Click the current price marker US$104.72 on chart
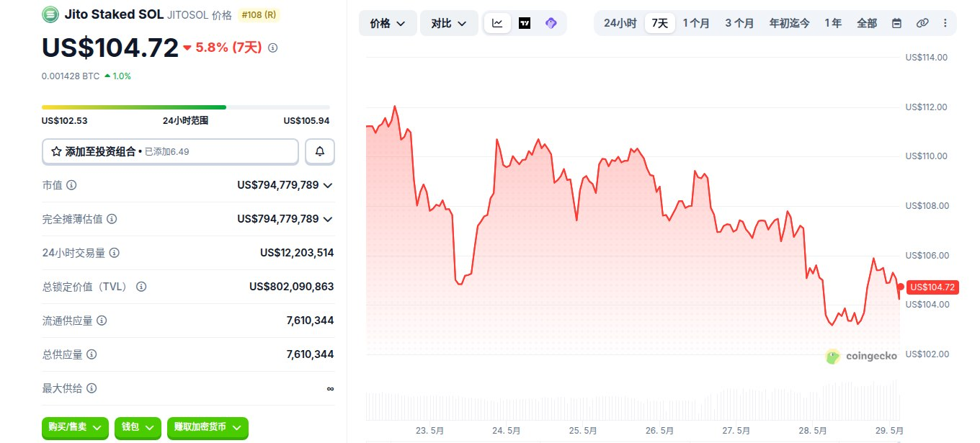 pyautogui.click(x=932, y=287)
